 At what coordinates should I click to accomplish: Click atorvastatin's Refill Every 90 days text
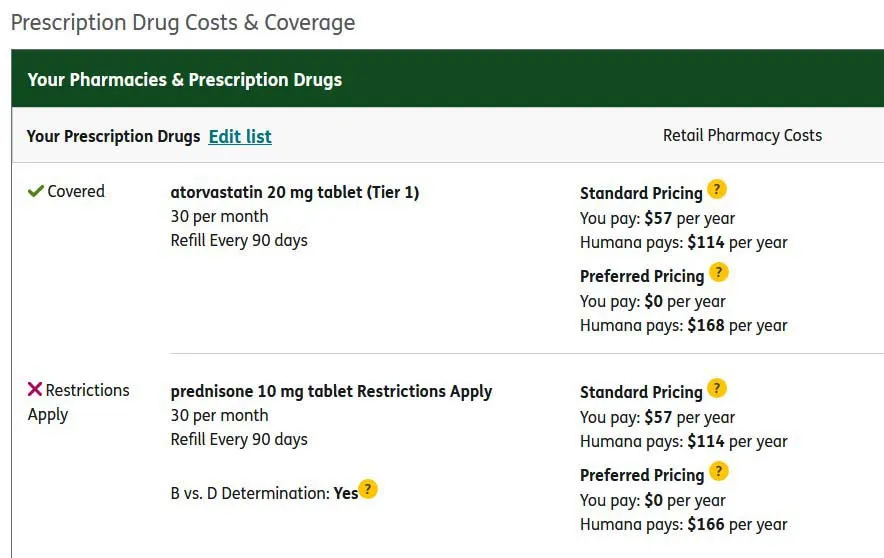click(x=239, y=240)
